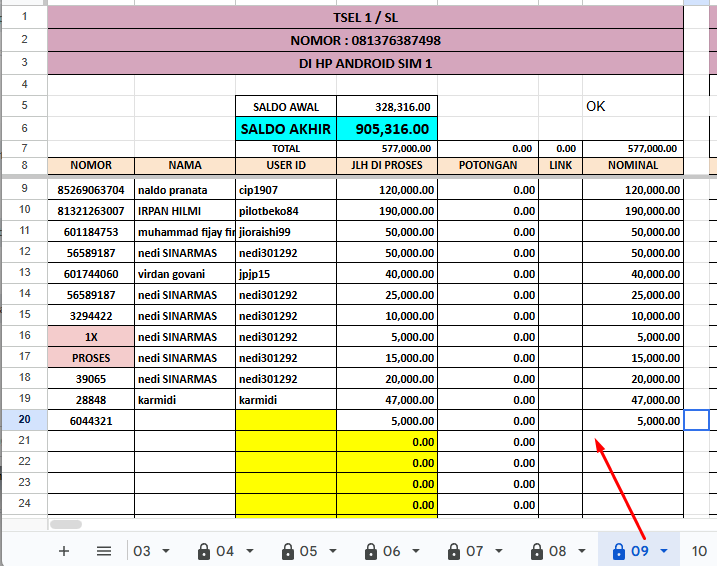Open sheet 05 tab dropdown arrow
717x566 pixels.
tap(333, 551)
